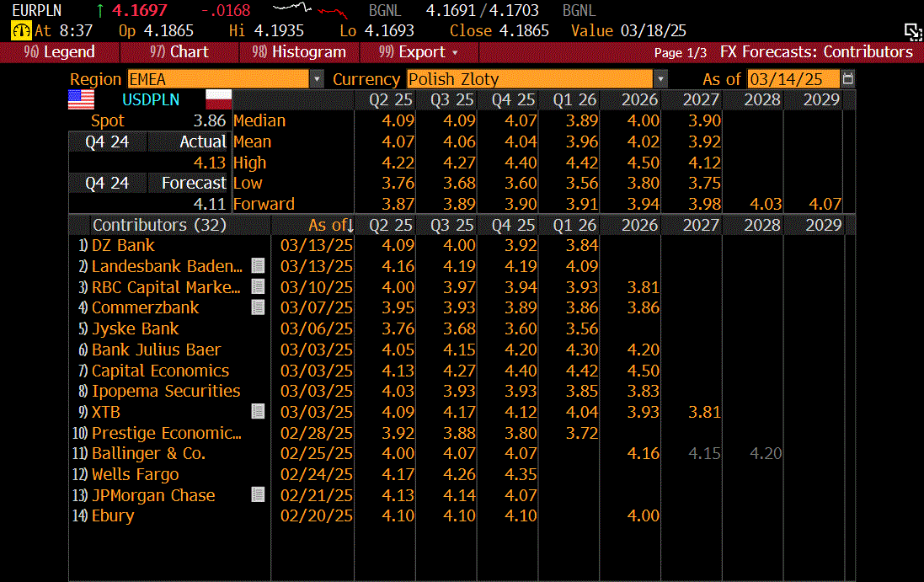The image size is (924, 582).
Task: Click Wells Fargo Q4 25 forecast 4.35
Action: tap(521, 474)
